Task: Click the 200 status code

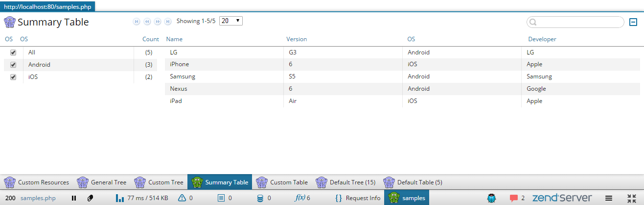Action: pos(10,198)
